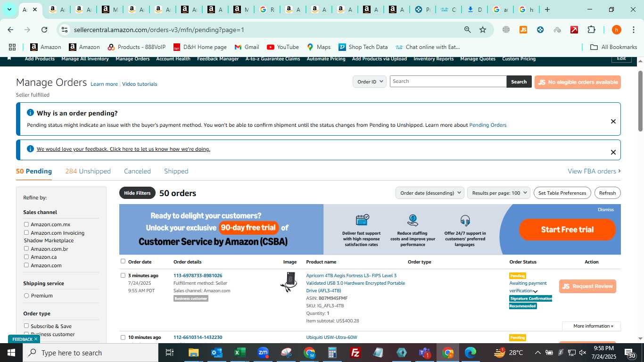Click the Apricorn drive product thumbnail
The width and height of the screenshot is (644, 362).
tap(289, 282)
